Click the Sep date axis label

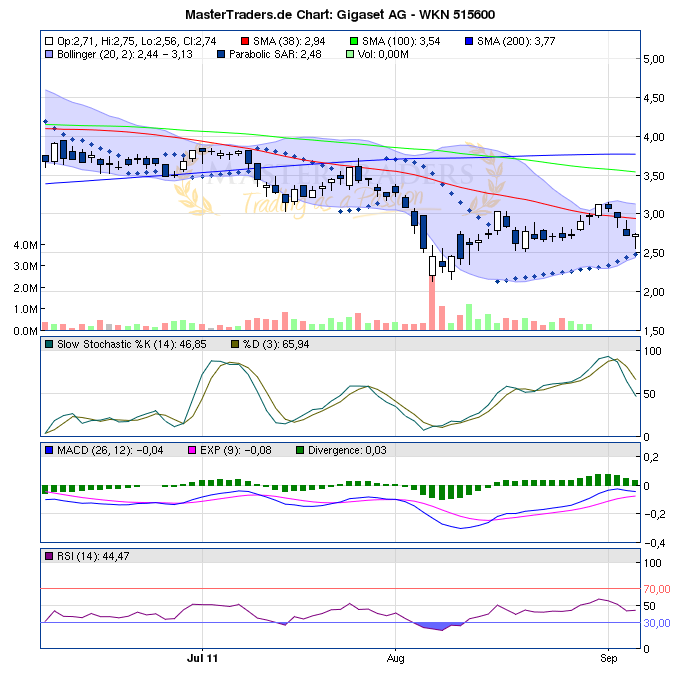(x=608, y=659)
